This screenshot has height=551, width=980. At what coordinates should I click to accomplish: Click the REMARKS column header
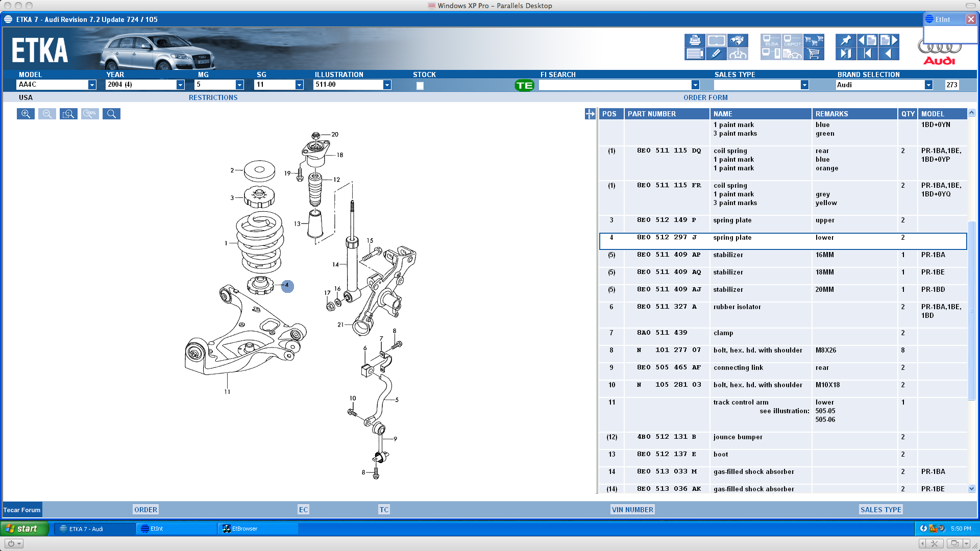854,114
